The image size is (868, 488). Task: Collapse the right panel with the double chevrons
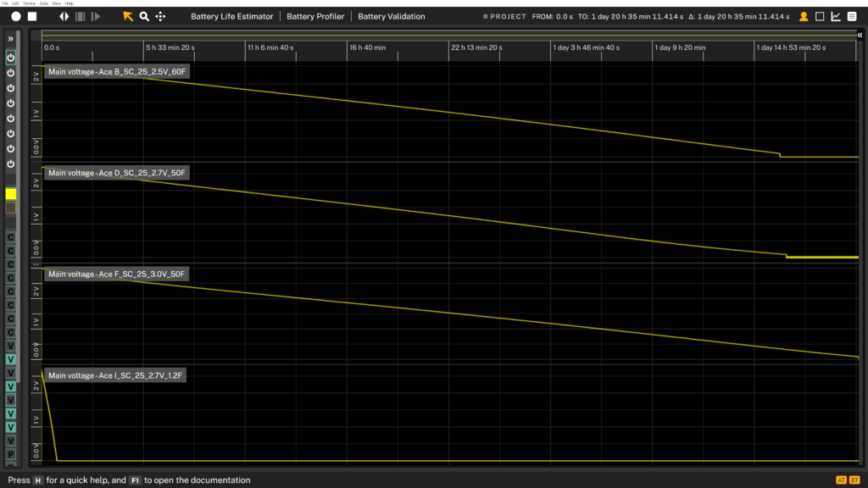coord(859,35)
